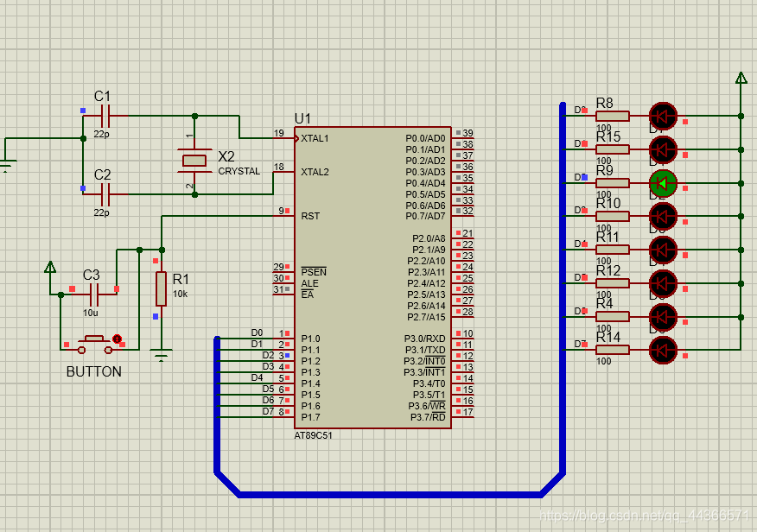Select resistor R10 symbol

tap(613, 216)
